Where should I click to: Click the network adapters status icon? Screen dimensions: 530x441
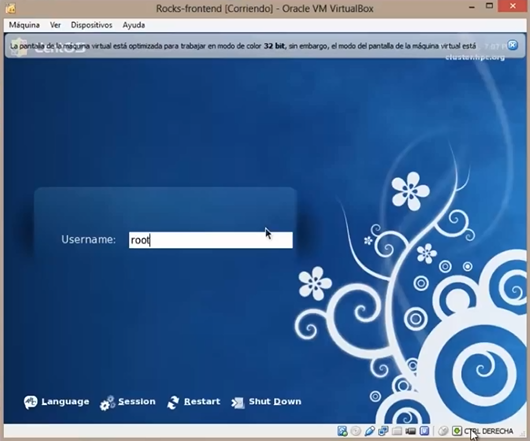click(383, 431)
